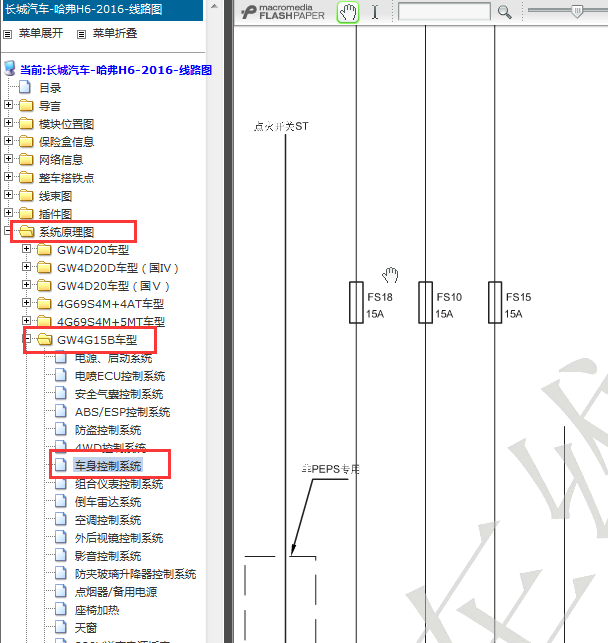608x643 pixels.
Task: Expand the 插件图 folder
Action: click(8, 213)
